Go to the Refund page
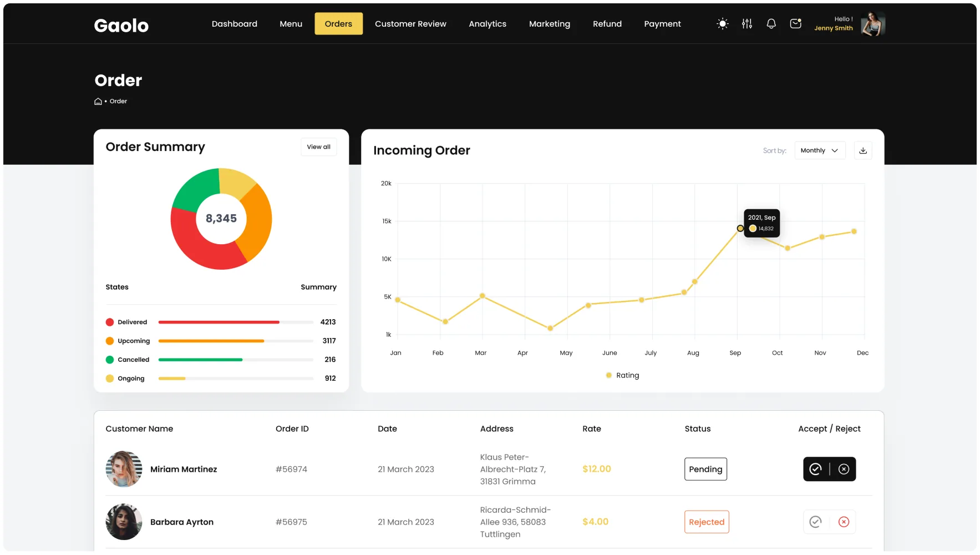Viewport: 980px width, 555px height. point(607,24)
